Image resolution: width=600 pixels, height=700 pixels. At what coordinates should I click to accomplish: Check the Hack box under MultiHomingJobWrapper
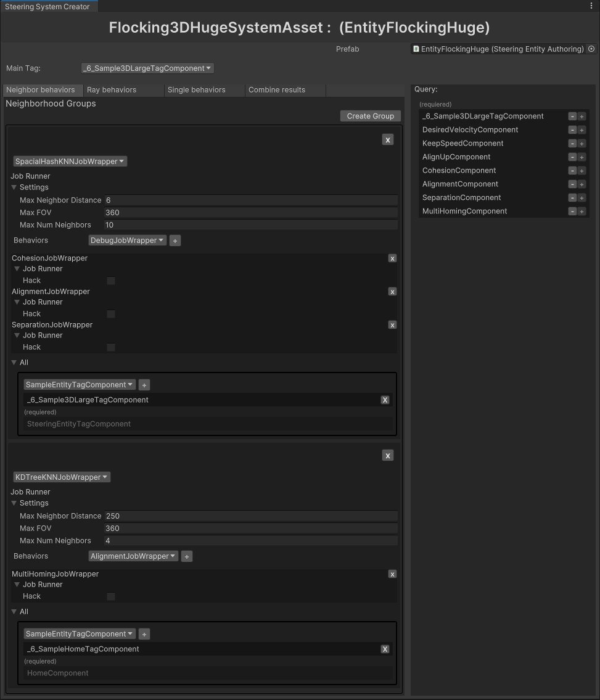111,596
